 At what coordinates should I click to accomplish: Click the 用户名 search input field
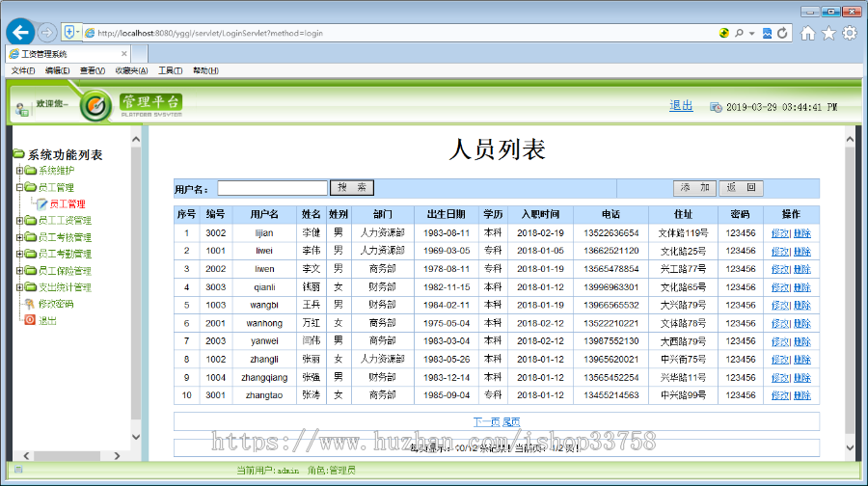[272, 188]
